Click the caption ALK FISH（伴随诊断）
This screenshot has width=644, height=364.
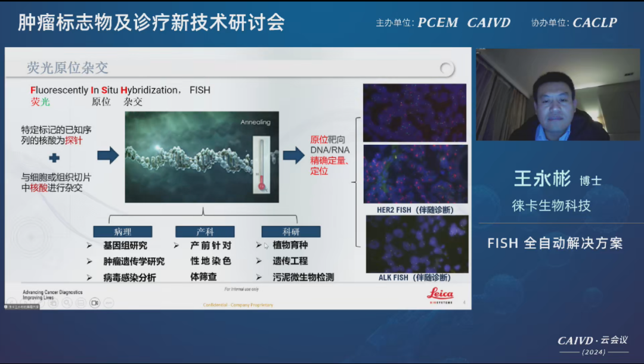(414, 278)
